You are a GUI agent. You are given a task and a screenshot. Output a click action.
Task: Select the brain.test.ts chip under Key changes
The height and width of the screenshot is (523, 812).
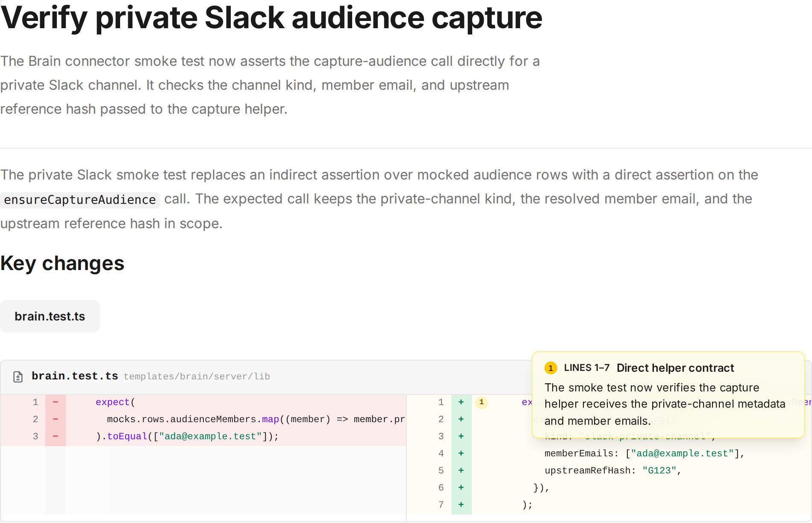[x=50, y=316]
